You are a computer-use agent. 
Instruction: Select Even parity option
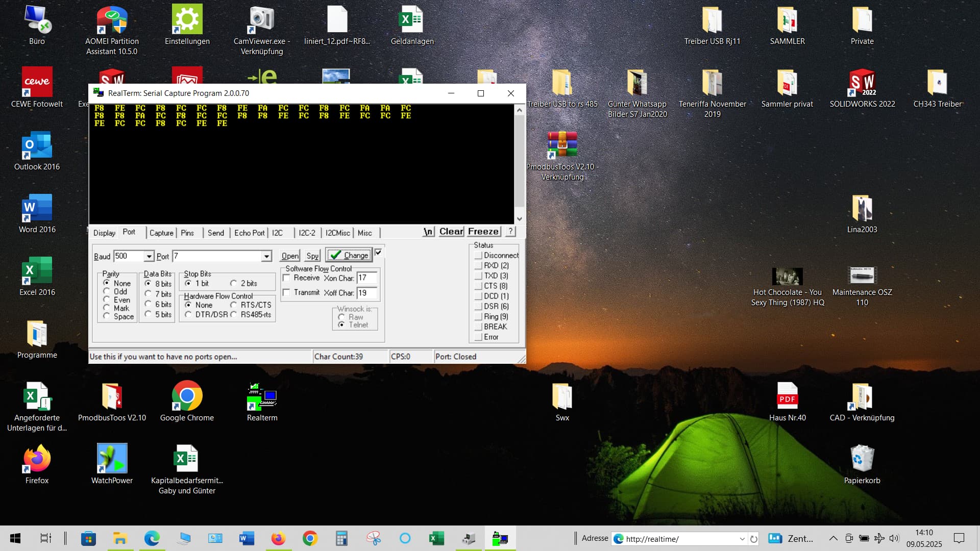coord(107,299)
